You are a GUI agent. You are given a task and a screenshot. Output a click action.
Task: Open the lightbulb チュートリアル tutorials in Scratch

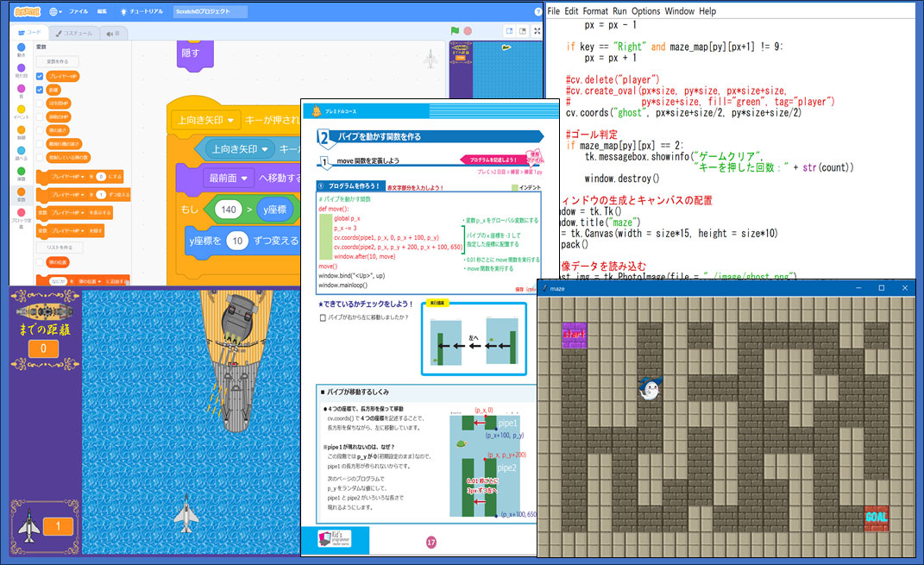click(x=141, y=12)
